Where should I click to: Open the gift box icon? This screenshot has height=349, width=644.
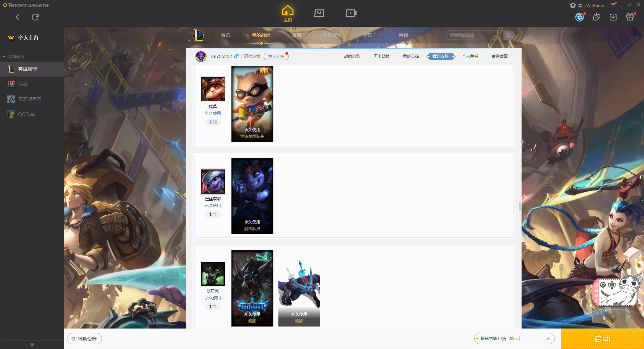630,17
